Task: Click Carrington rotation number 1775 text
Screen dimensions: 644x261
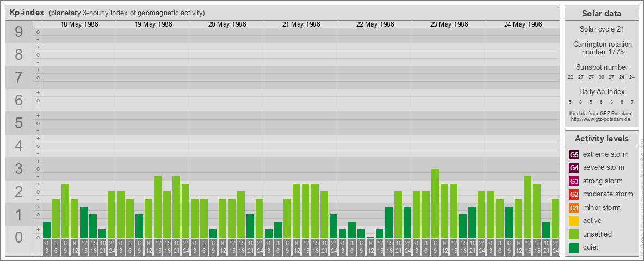Action: pyautogui.click(x=602, y=48)
